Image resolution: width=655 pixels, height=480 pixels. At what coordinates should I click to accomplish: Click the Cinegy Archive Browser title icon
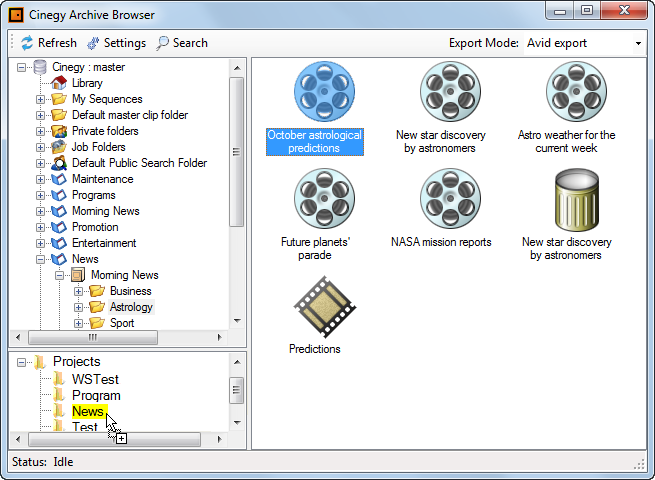[16, 15]
